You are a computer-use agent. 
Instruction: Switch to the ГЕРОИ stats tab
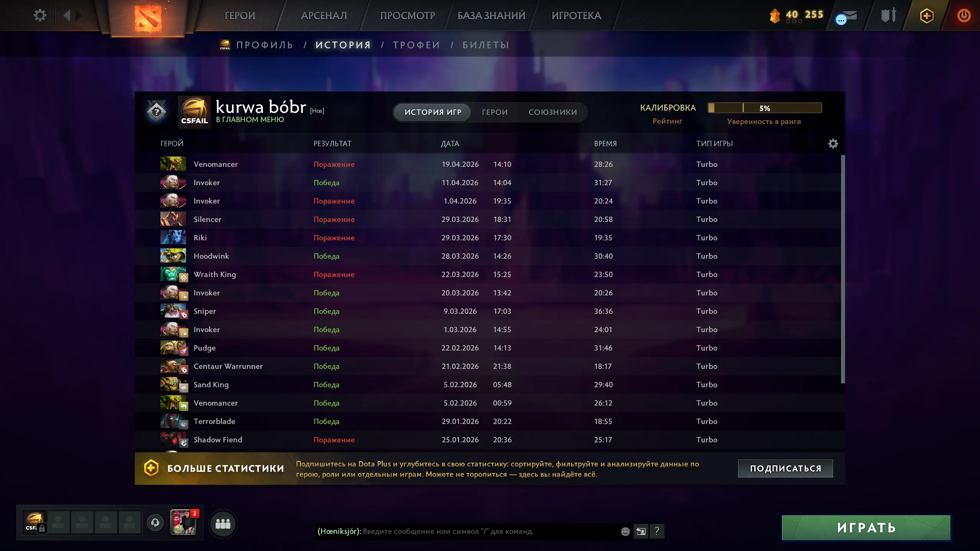click(495, 112)
